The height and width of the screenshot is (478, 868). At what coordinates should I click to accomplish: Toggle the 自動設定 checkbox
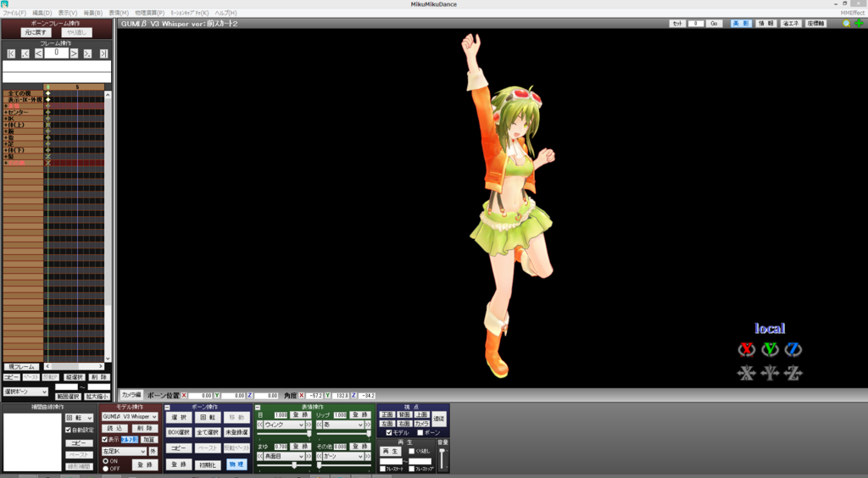[x=68, y=430]
